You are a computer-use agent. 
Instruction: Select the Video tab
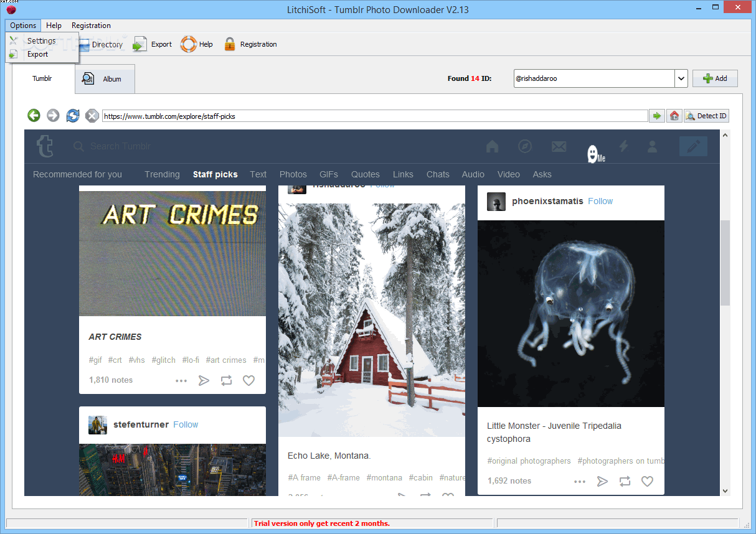click(x=509, y=174)
